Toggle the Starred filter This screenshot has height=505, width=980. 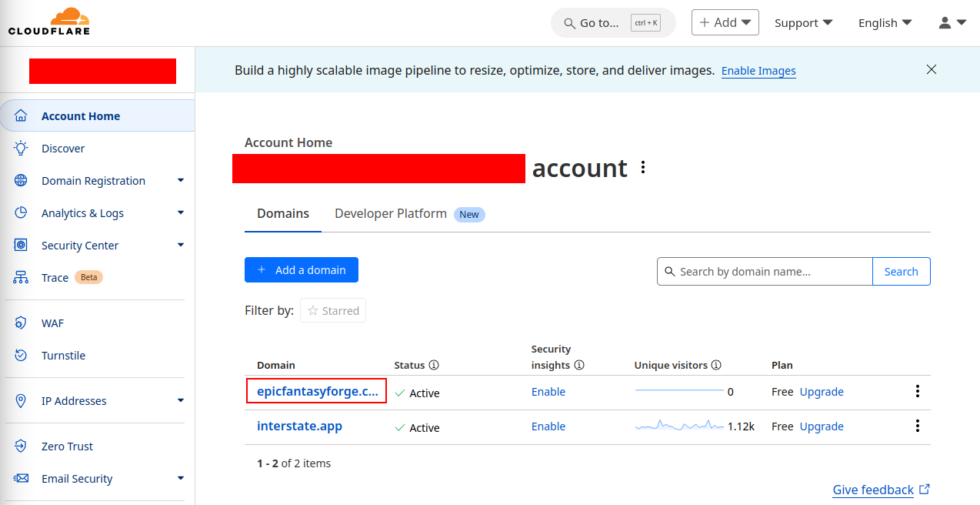click(333, 310)
